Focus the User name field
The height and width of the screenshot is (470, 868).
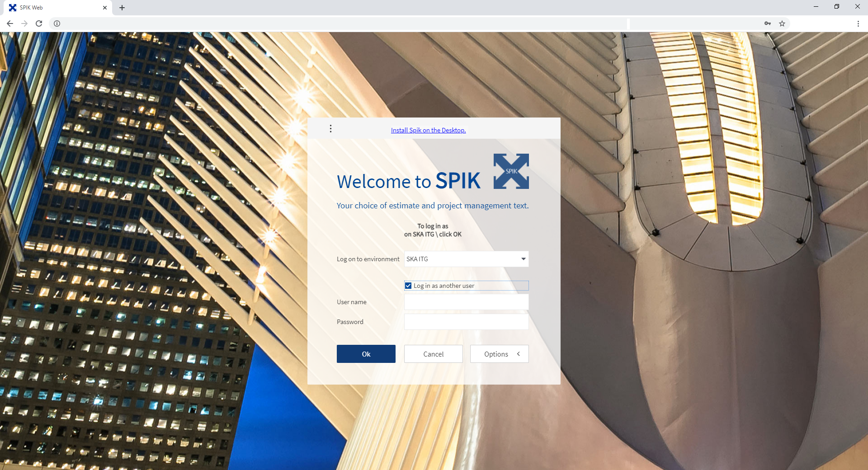pos(467,302)
